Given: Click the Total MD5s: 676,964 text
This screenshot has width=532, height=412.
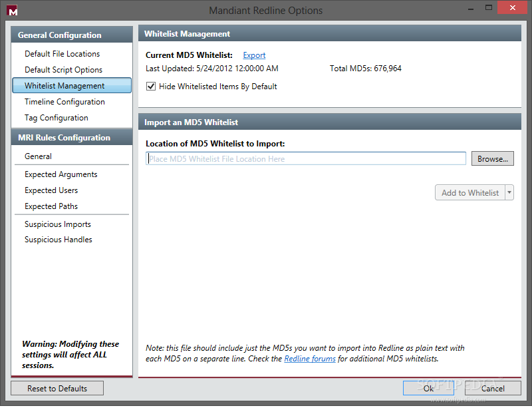Looking at the screenshot, I should [365, 69].
